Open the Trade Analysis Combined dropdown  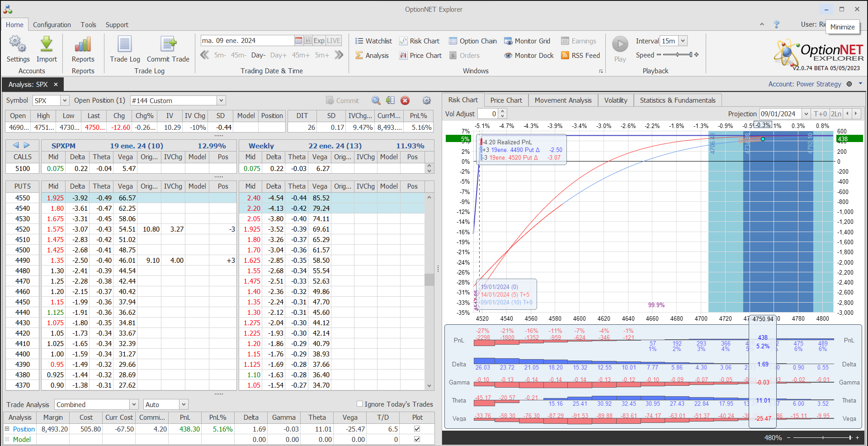coord(134,404)
